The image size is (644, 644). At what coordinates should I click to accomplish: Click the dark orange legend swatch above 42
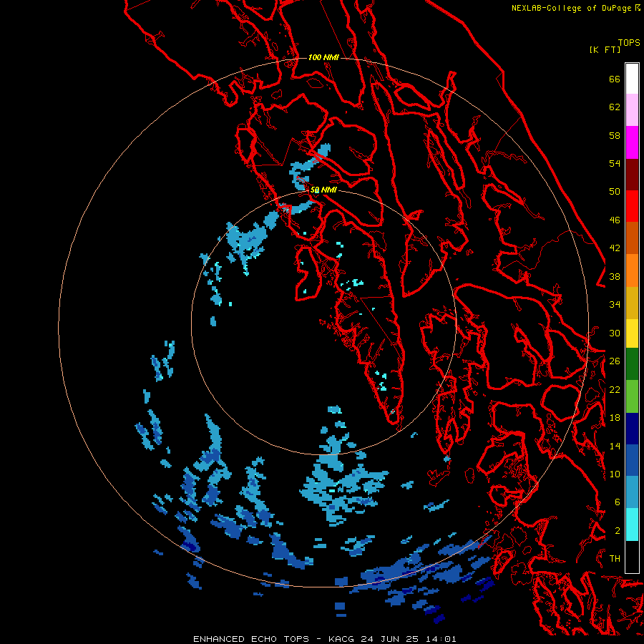tap(632, 238)
